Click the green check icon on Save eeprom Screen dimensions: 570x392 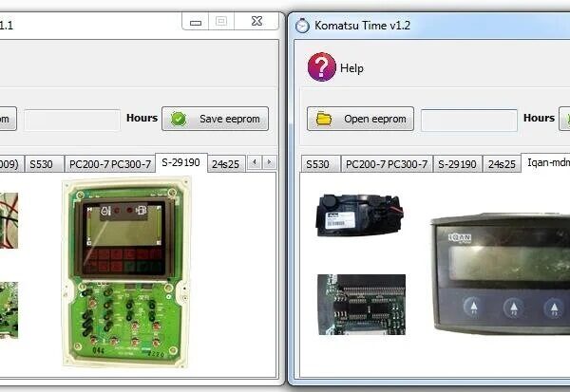tap(179, 119)
